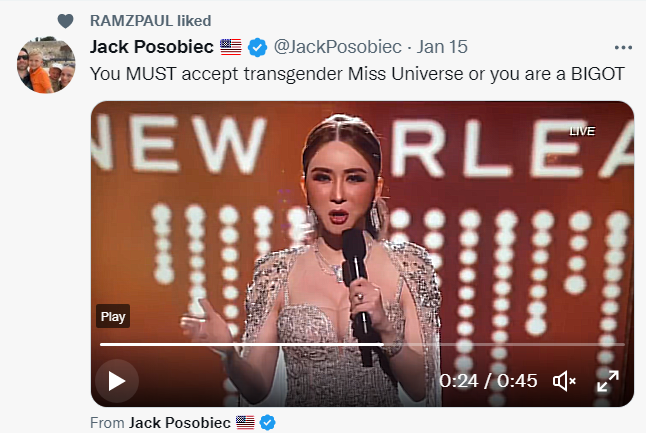The height and width of the screenshot is (433, 646).
Task: Open the three-dot More options menu
Action: [623, 47]
